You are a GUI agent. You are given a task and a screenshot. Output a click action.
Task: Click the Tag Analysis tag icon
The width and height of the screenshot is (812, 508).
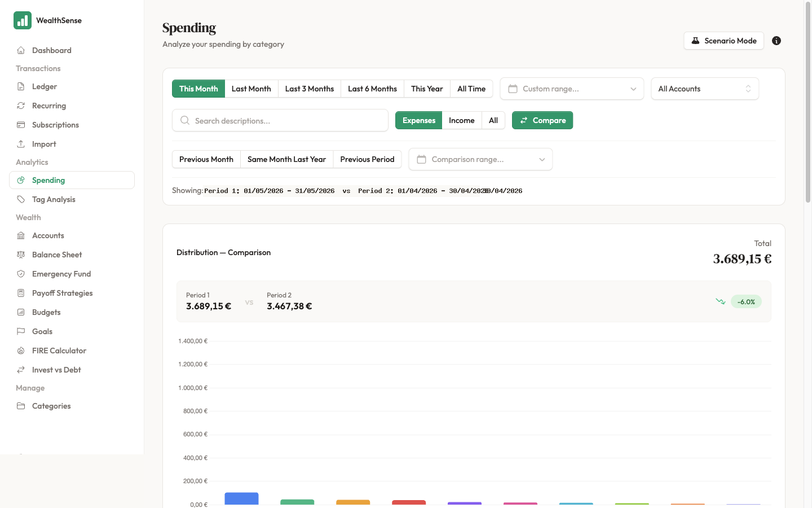[x=21, y=199]
